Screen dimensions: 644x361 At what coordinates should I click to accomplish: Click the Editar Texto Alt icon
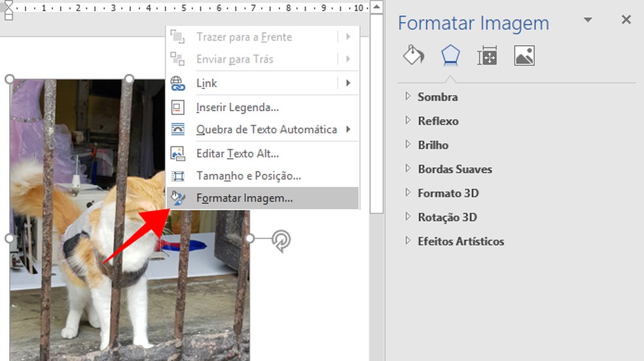[177, 154]
